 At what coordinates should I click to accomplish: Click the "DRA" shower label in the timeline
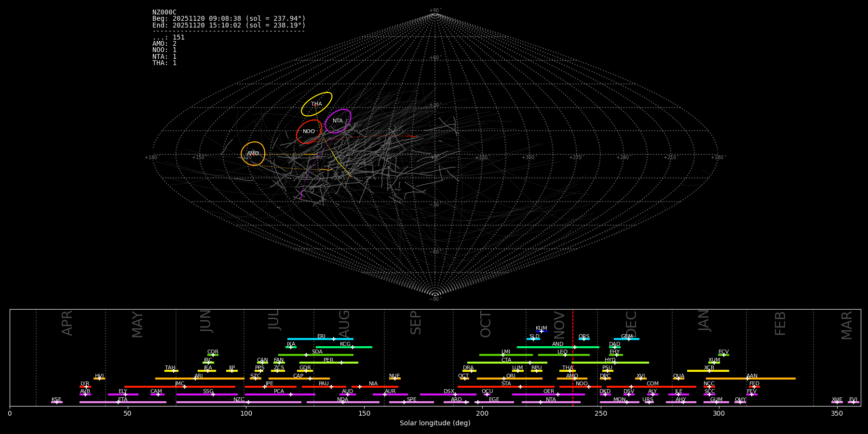469,368
